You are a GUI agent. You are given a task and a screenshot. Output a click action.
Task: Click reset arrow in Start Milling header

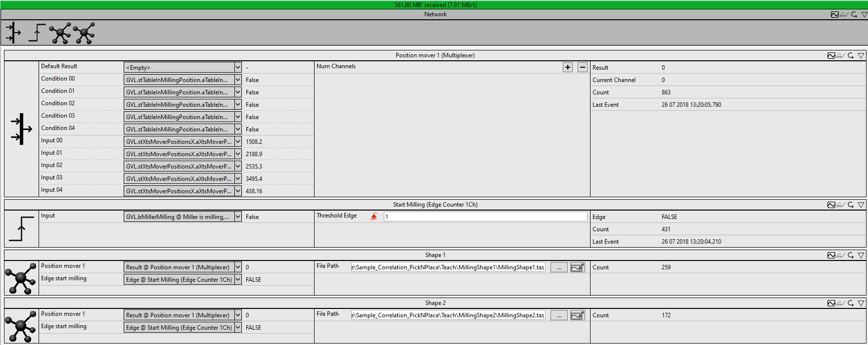tap(851, 205)
